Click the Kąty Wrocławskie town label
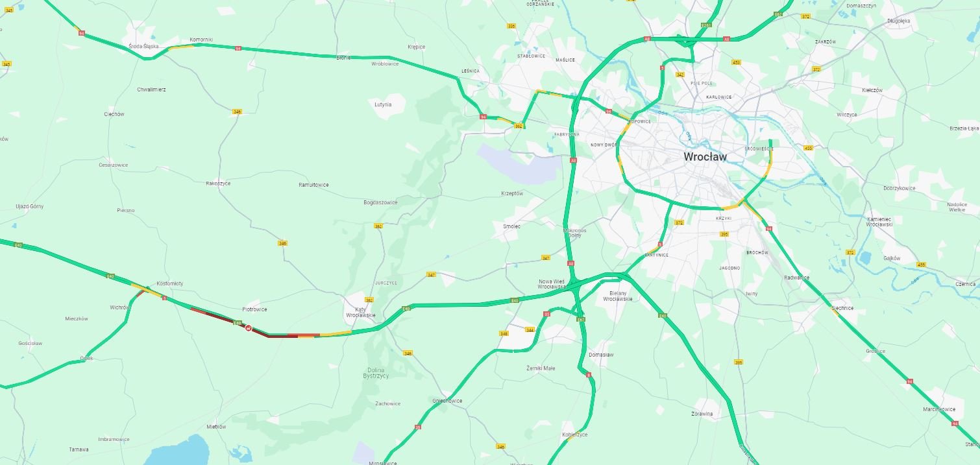The image size is (980, 465). click(x=361, y=313)
